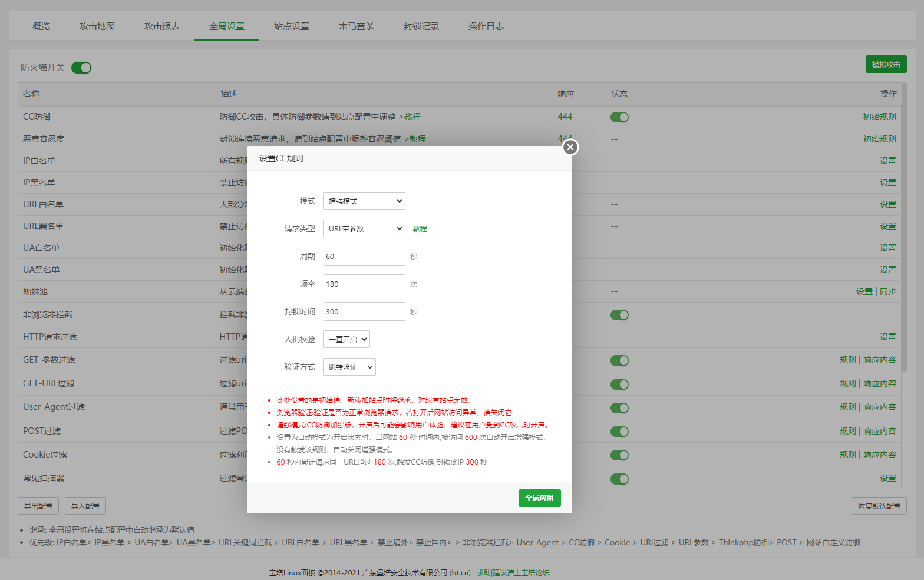Toggle the Cookie过滤 status switch
This screenshot has width=924, height=580.
point(619,455)
